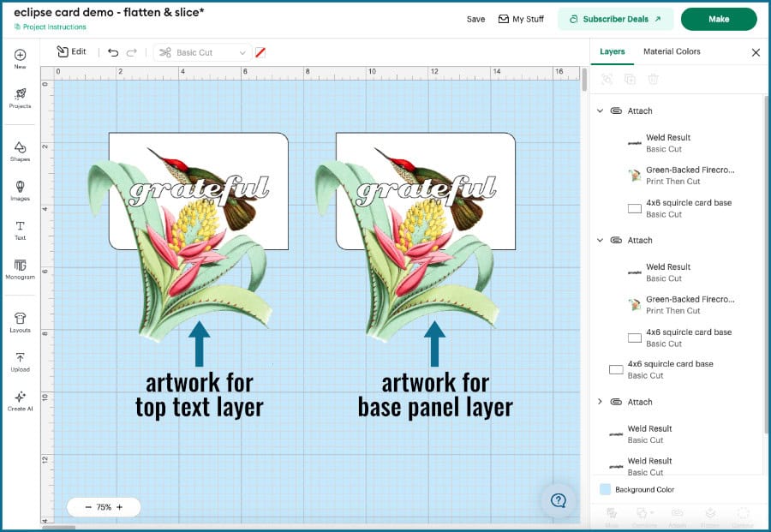Open the Combine tool menu in Layers footer
The image size is (771, 532).
(x=644, y=517)
